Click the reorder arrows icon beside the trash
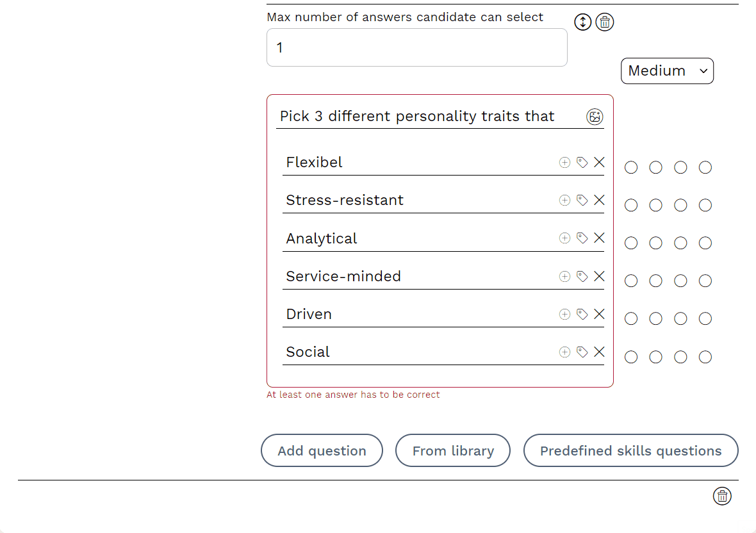This screenshot has height=533, width=756. coord(582,22)
